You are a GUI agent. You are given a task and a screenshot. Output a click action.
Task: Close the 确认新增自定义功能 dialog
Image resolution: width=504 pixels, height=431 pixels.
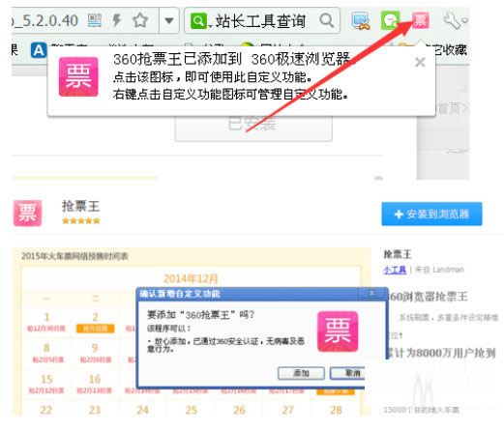click(x=371, y=293)
